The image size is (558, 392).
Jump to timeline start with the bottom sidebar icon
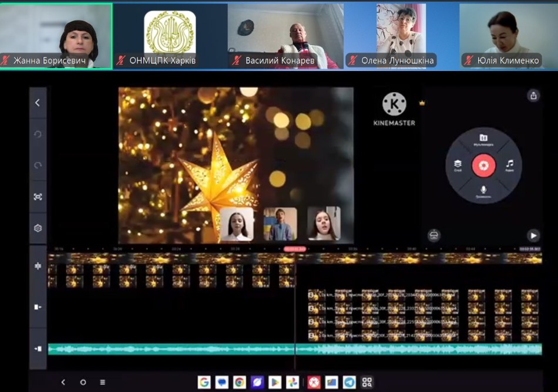[38, 349]
